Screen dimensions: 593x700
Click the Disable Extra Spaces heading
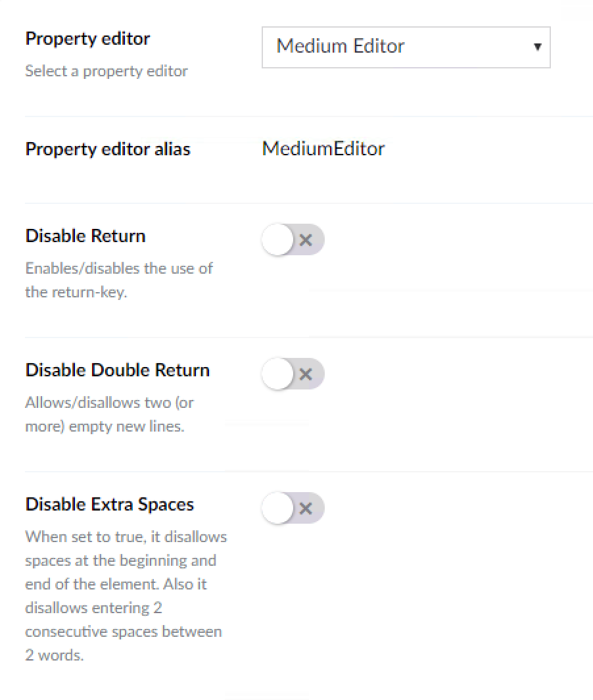pos(109,504)
